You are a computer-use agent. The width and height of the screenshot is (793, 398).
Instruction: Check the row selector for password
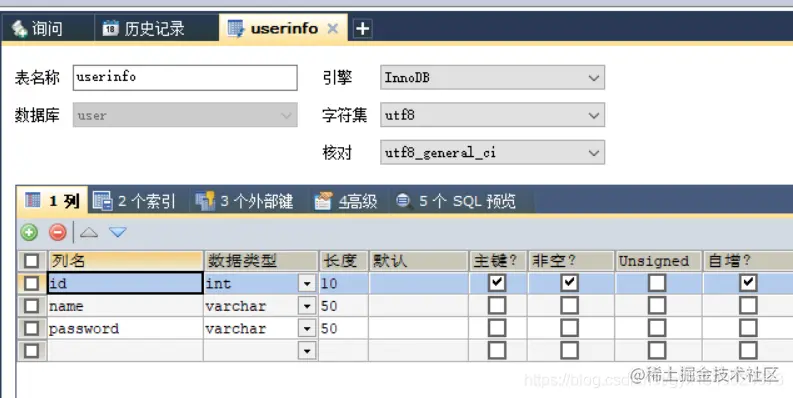click(31, 328)
